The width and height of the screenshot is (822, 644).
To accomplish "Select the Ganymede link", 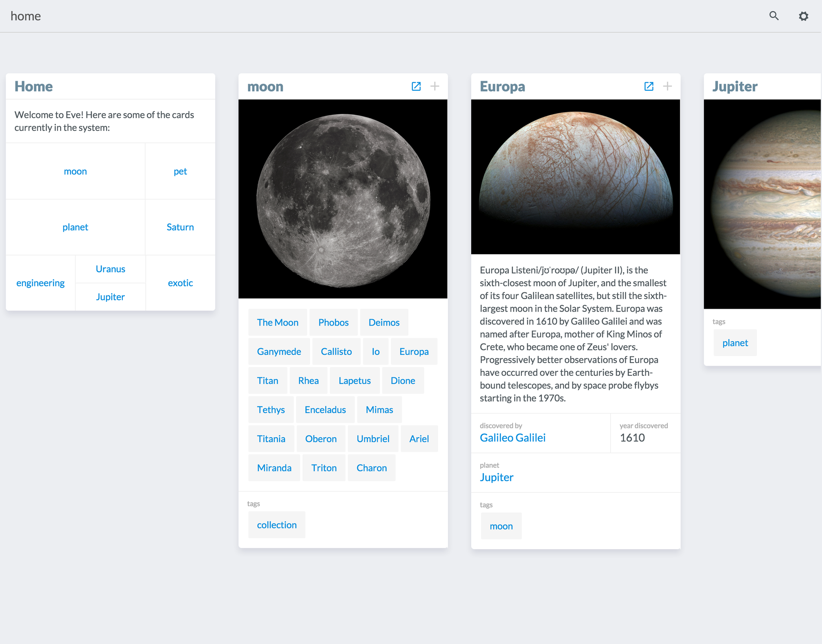I will click(279, 351).
